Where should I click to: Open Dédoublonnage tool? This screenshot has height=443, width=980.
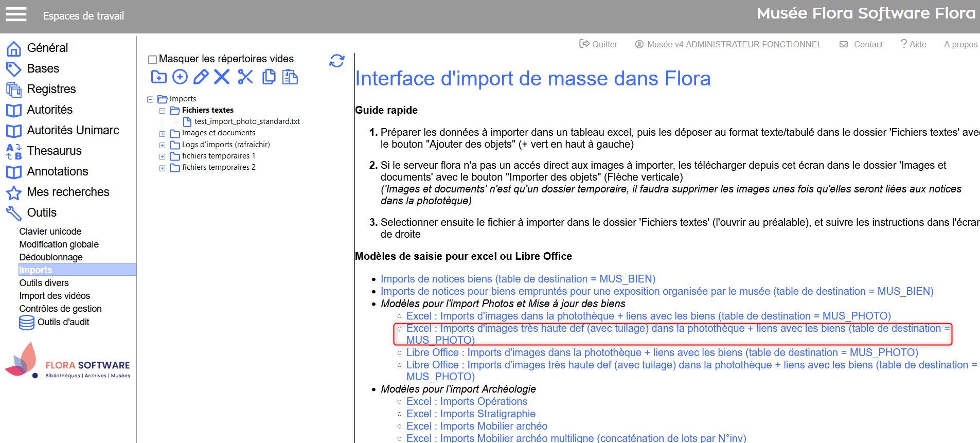pos(51,257)
